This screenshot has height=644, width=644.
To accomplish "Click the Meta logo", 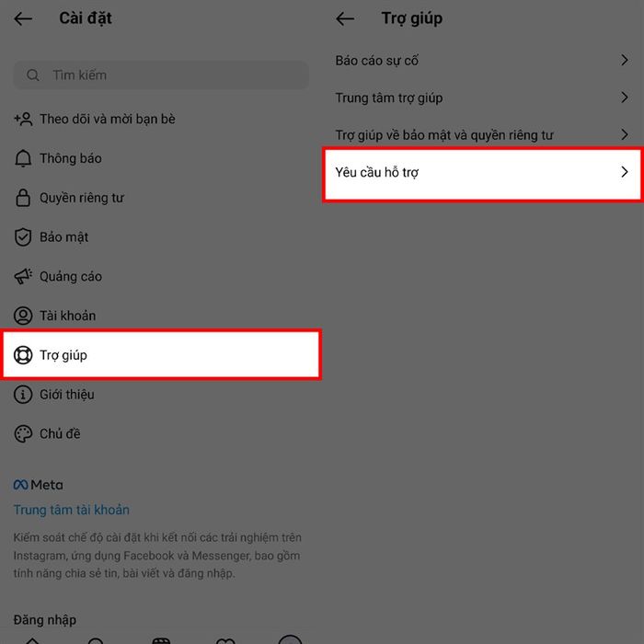I will click(39, 485).
